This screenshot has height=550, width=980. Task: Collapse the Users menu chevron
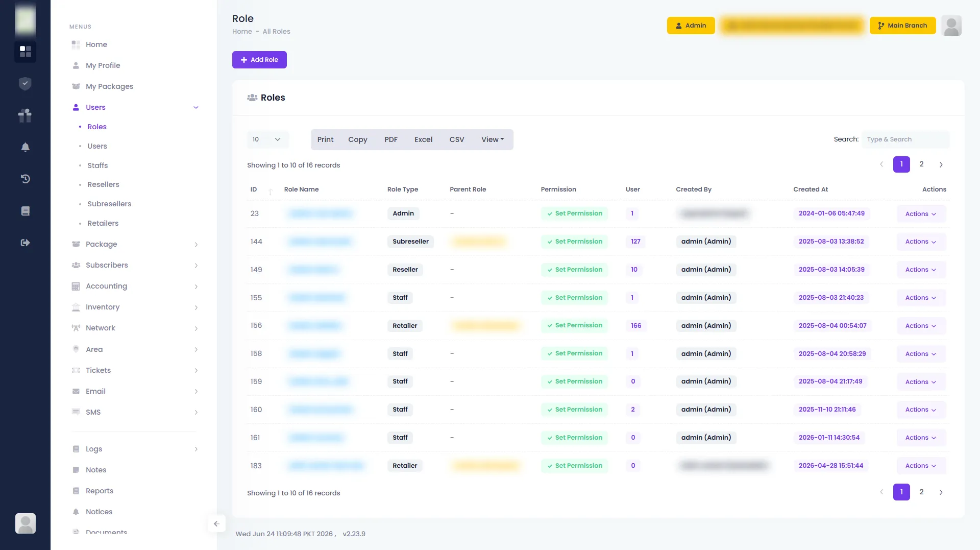click(x=196, y=107)
